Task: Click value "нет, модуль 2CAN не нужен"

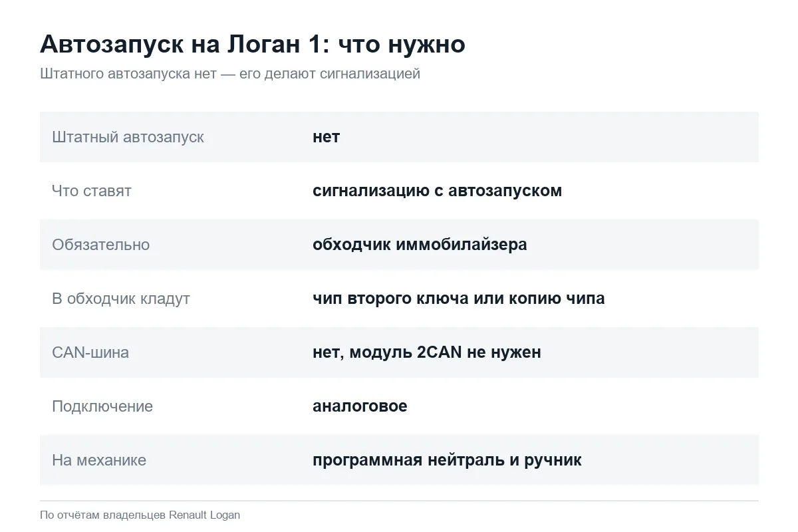Action: (427, 352)
